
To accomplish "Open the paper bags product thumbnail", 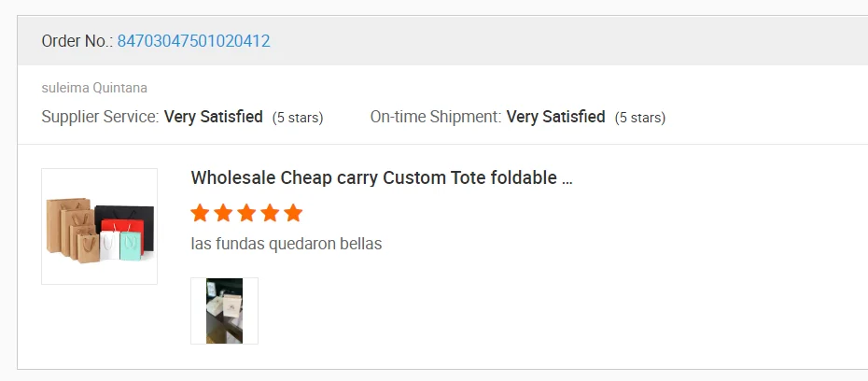I will click(x=99, y=226).
